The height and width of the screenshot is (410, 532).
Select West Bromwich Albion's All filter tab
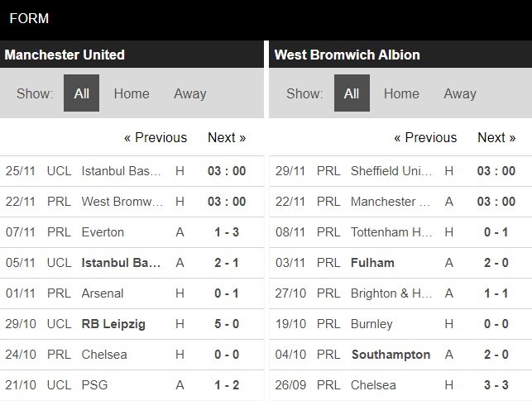pyautogui.click(x=352, y=93)
